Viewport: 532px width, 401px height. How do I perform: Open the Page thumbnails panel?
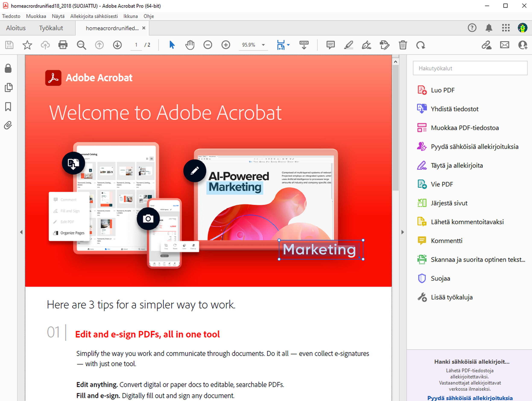8,88
